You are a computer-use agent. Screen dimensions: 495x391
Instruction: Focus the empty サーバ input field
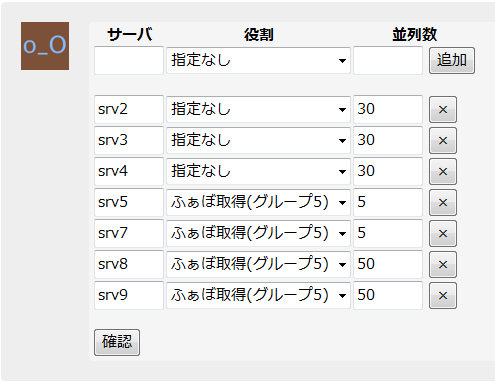pyautogui.click(x=129, y=60)
